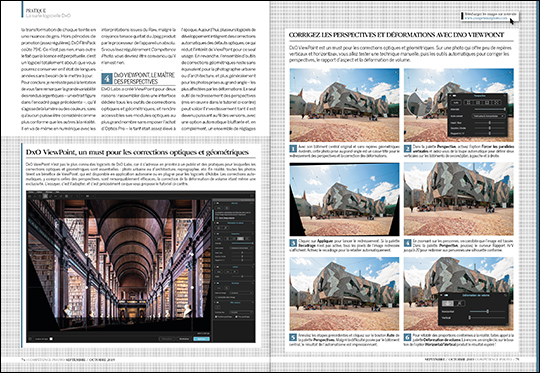Viewport: 540px width, 373px height.
Task: Adjust Rapport H/V slider in step 2 palette
Action: tap(489, 133)
